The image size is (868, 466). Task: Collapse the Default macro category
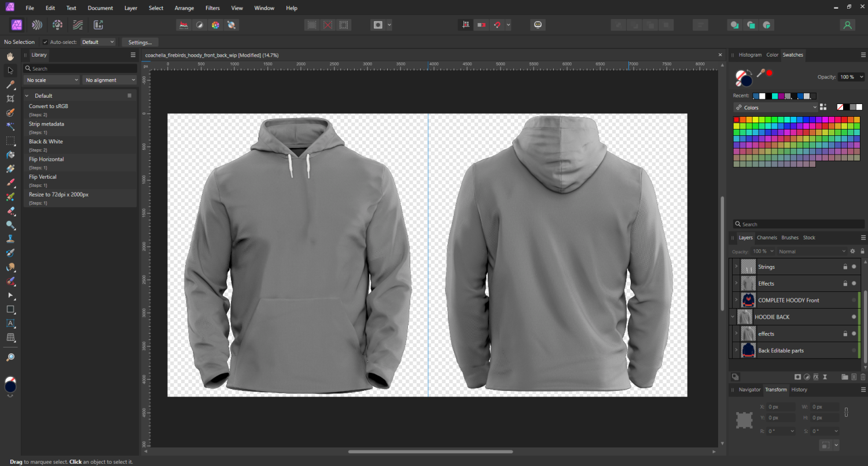[26, 95]
